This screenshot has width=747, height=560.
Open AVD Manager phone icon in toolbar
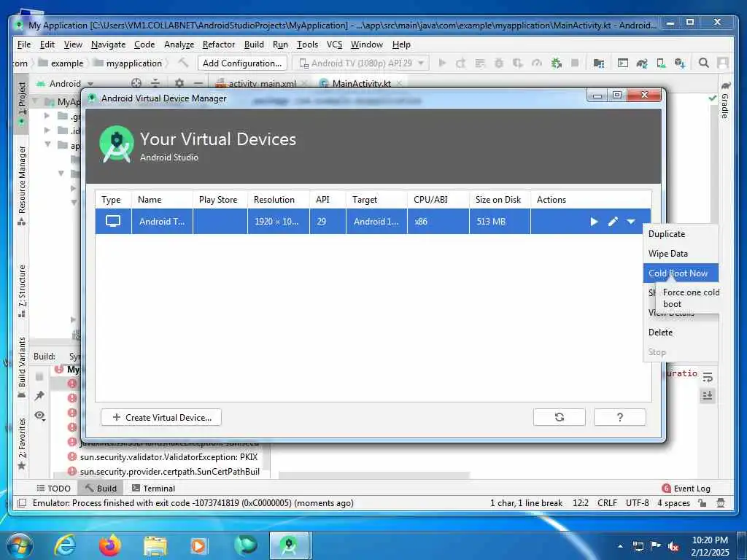pyautogui.click(x=661, y=63)
